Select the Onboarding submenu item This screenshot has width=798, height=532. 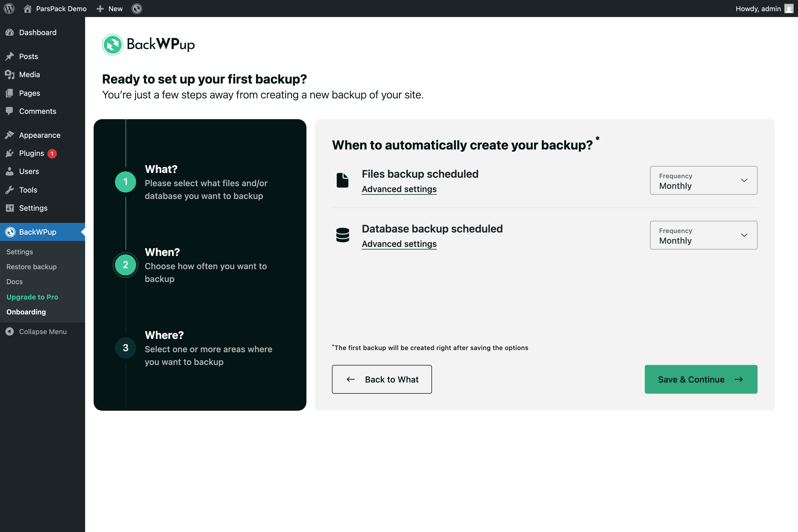[x=26, y=312]
